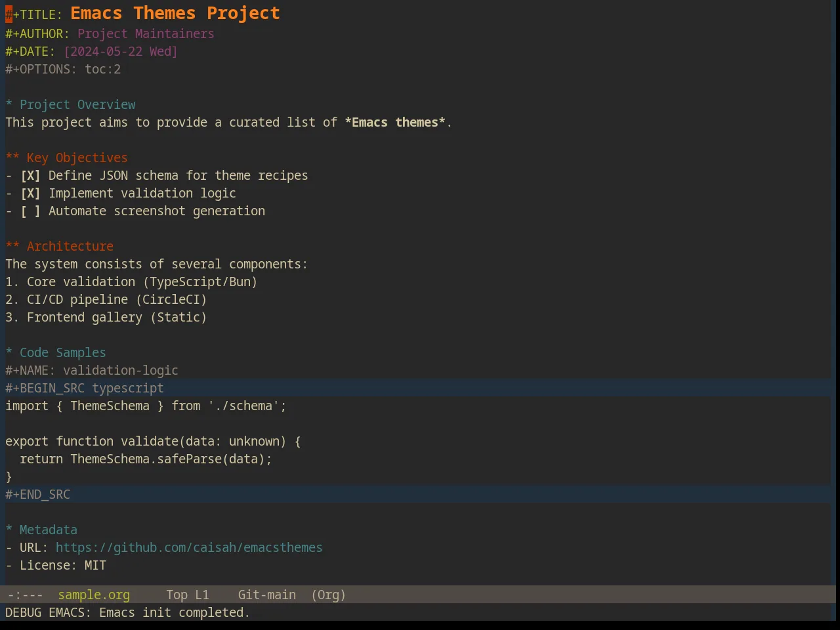Collapse the Project Overview heading star
840x630 pixels.
pyautogui.click(x=9, y=105)
